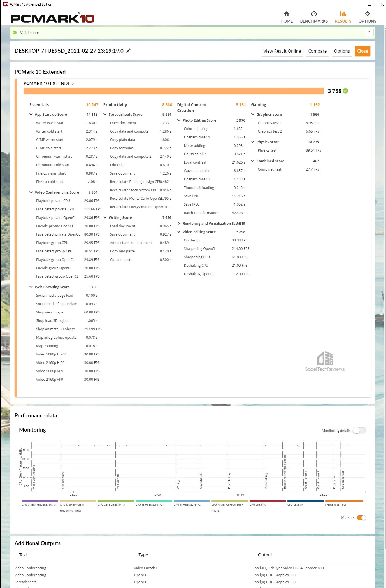Turn off the Markers toggle
Viewport: 386px width, 588px height.
coord(361,517)
